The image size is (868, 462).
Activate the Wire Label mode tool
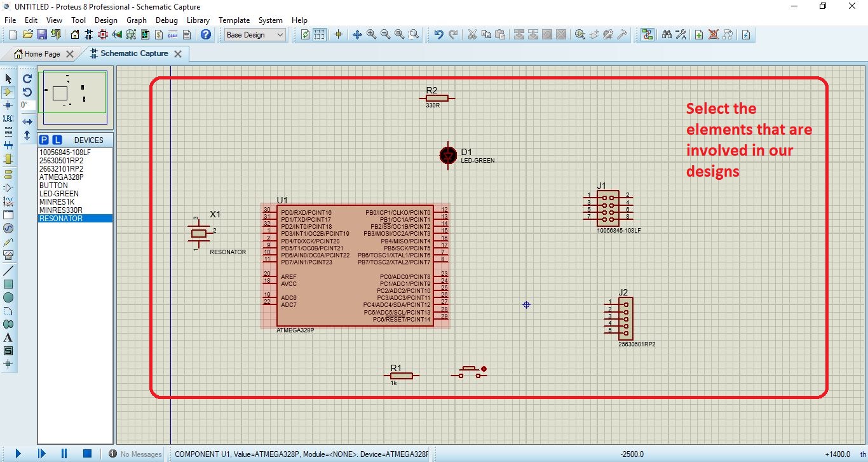[8, 119]
